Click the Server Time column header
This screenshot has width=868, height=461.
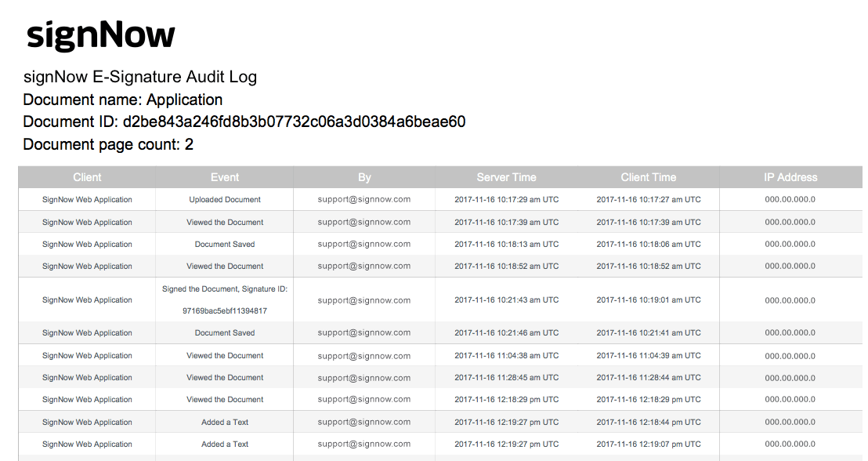tap(507, 177)
